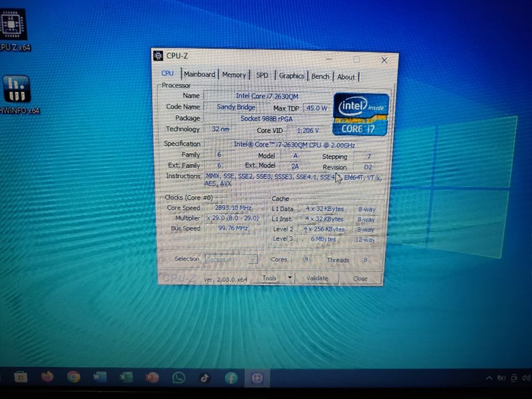Click the Code Name value 'Sandy Bridge'
Image resolution: width=532 pixels, height=399 pixels.
tap(236, 107)
